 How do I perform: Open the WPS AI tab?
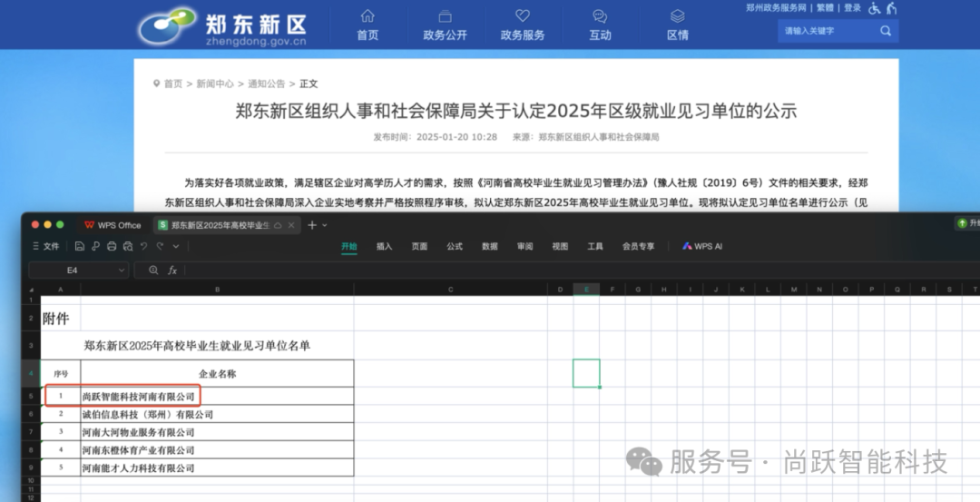(x=702, y=246)
